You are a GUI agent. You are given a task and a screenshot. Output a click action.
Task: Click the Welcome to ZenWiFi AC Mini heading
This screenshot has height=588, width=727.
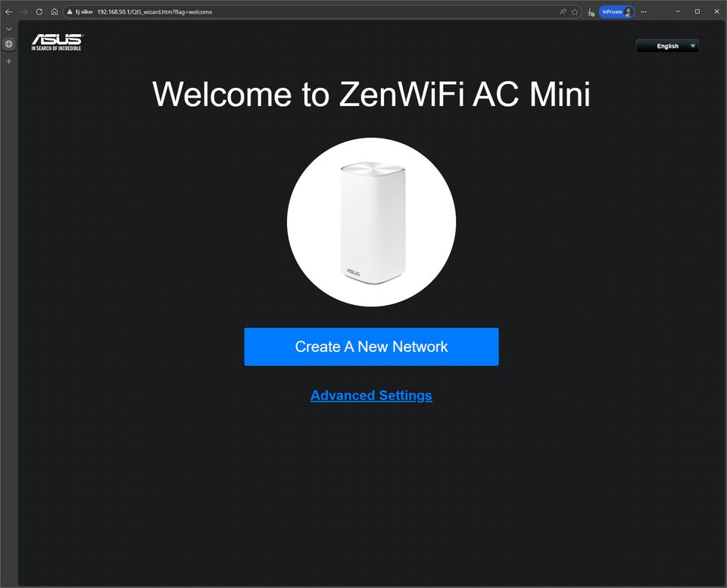click(371, 94)
